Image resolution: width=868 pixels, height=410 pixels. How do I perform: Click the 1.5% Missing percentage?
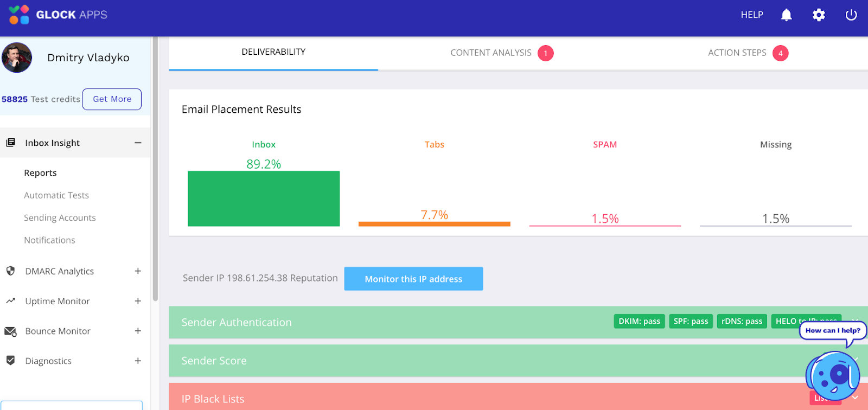tap(776, 219)
